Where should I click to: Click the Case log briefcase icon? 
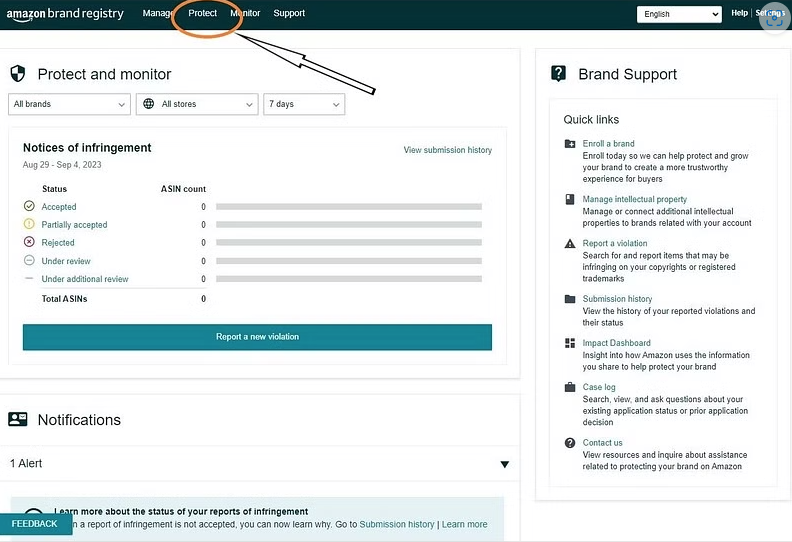point(570,388)
